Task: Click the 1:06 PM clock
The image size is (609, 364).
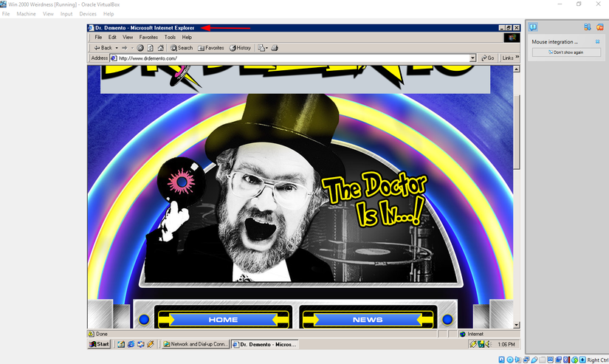Action: tap(506, 345)
